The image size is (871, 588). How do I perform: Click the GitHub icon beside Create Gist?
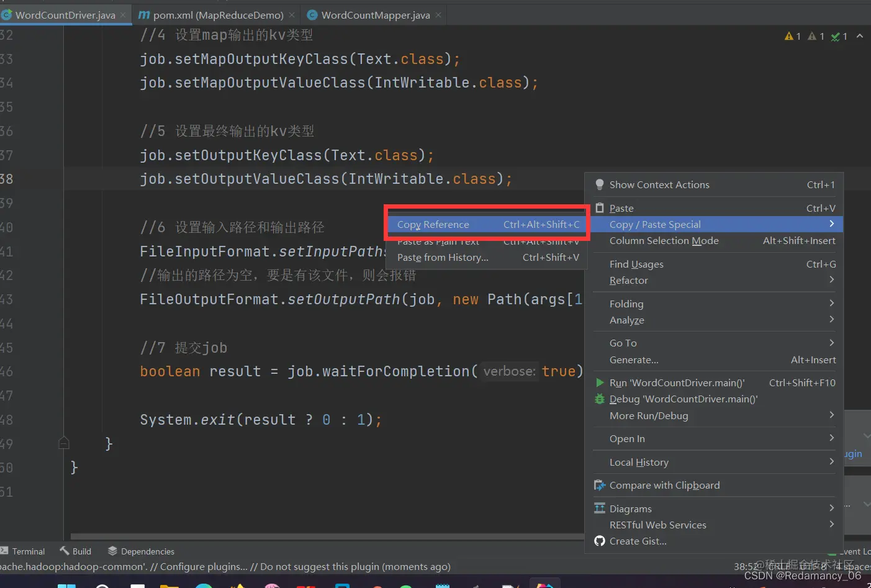click(600, 541)
